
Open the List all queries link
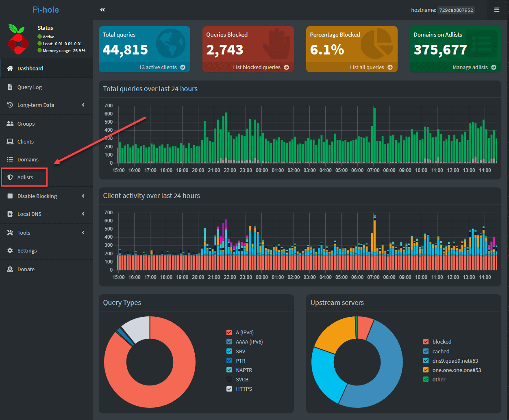tap(367, 67)
